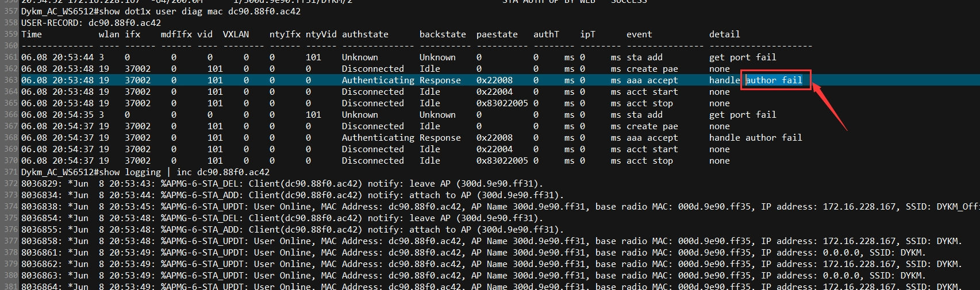This screenshot has height=290, width=980.
Task: Click line number 380 in the gutter
Action: [x=10, y=276]
